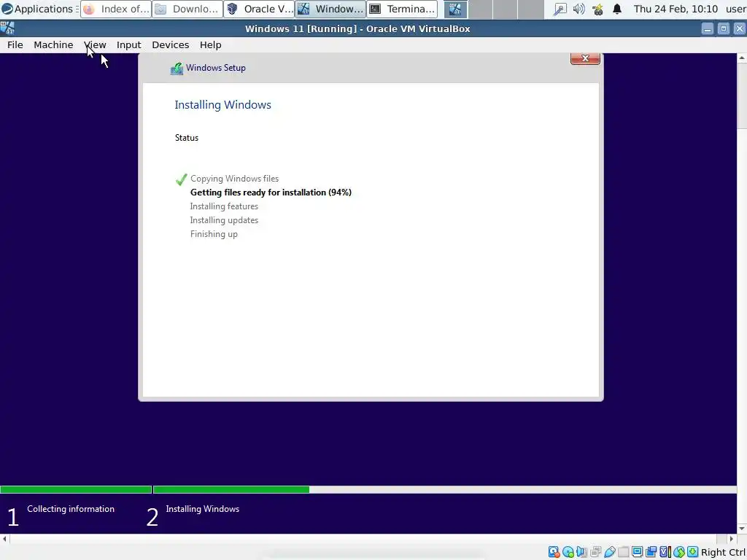Switch to the Oracle VirtualBox Manager taskbar item

[x=259, y=9]
